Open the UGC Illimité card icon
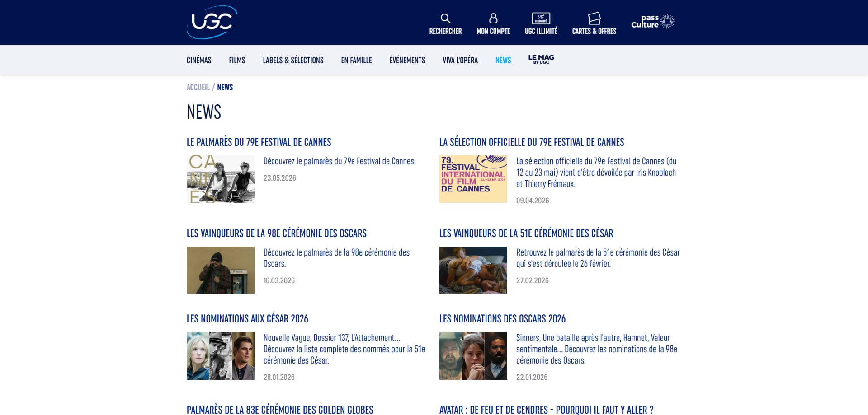 [x=541, y=18]
